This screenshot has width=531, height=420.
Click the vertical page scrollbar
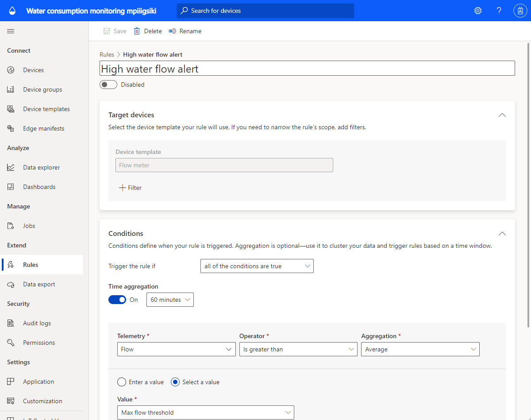tap(528, 185)
